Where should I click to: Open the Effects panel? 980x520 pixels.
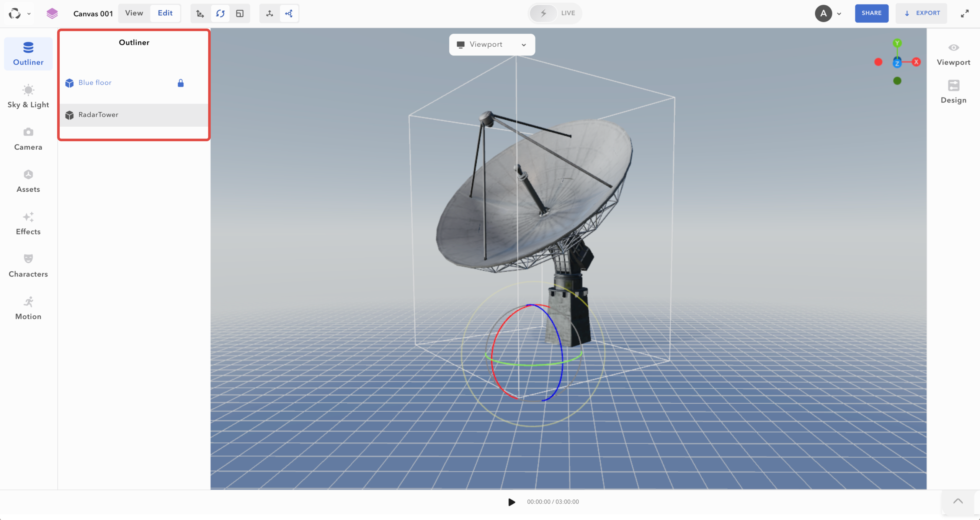point(28,223)
